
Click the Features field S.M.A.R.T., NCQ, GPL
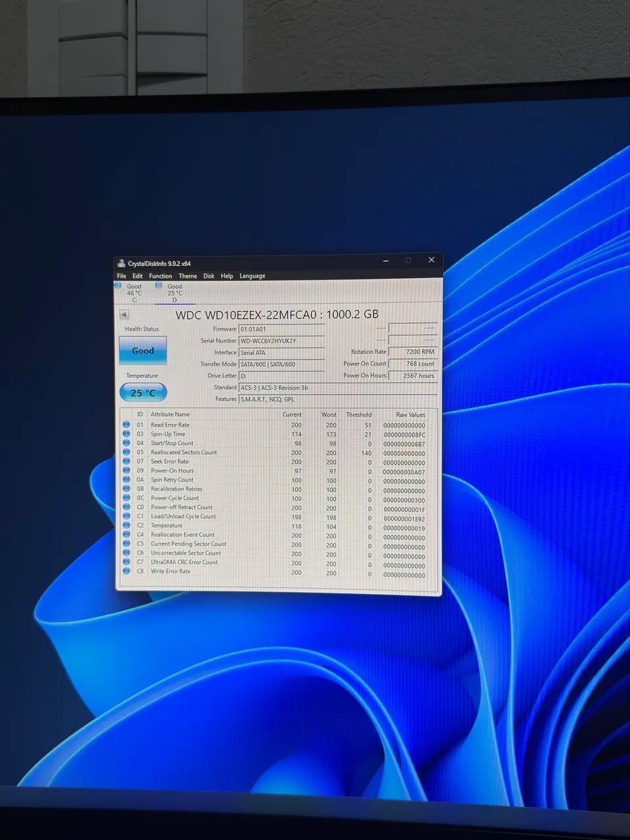coord(338,399)
